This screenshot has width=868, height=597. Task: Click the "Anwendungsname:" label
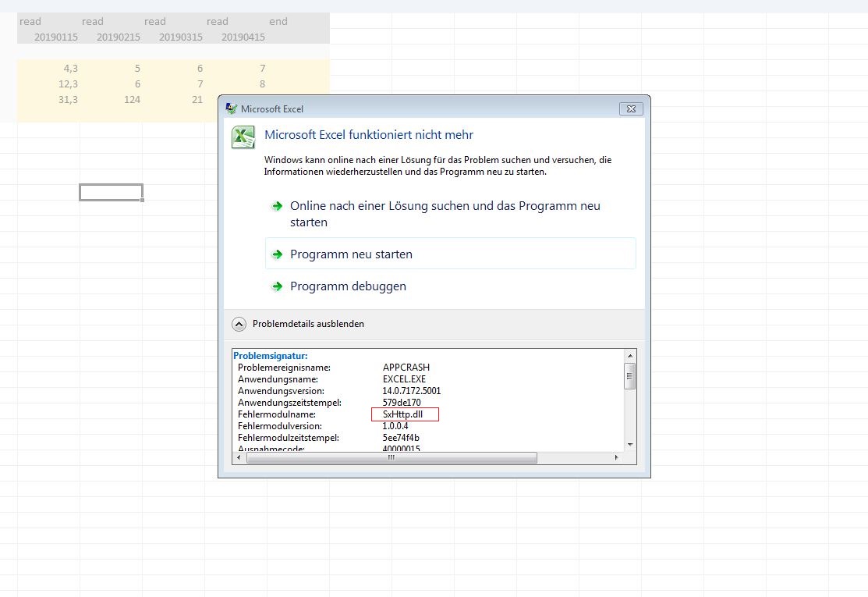click(x=278, y=379)
